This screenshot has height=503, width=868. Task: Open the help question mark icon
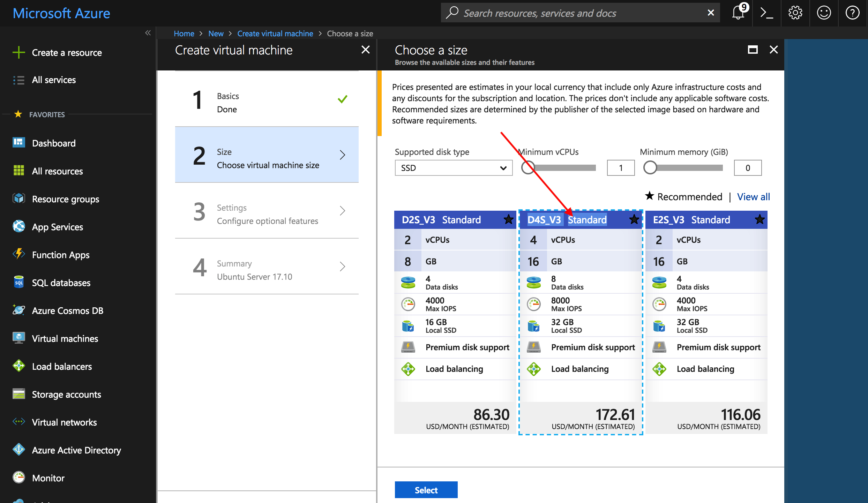(x=852, y=13)
